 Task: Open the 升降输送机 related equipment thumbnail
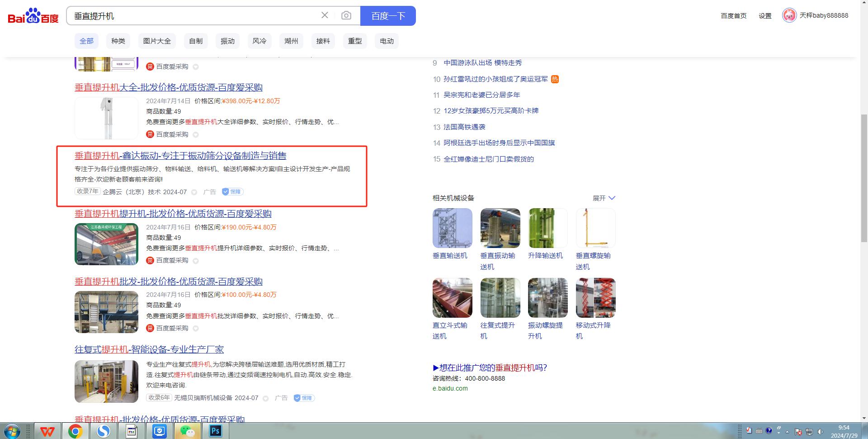click(548, 228)
